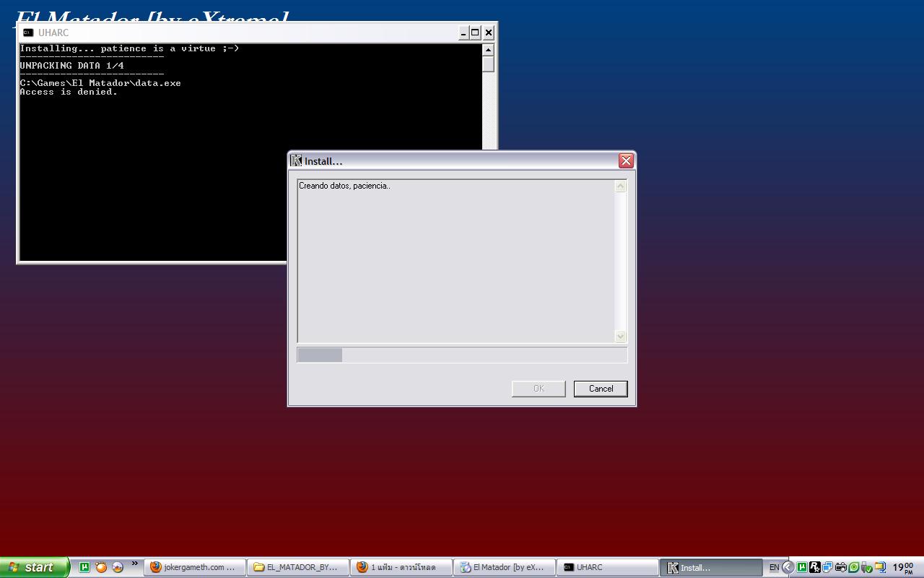Click the K icon in Install title bar
The image size is (924, 578).
tap(296, 160)
